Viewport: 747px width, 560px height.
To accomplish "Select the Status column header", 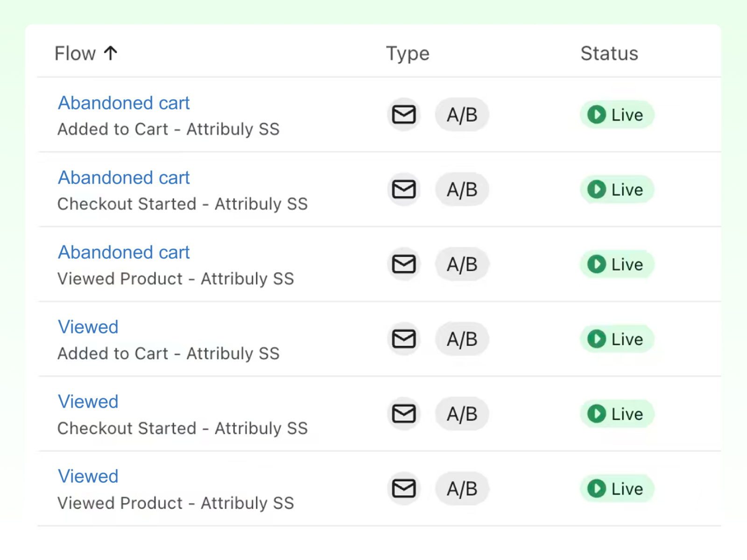I will click(x=609, y=53).
